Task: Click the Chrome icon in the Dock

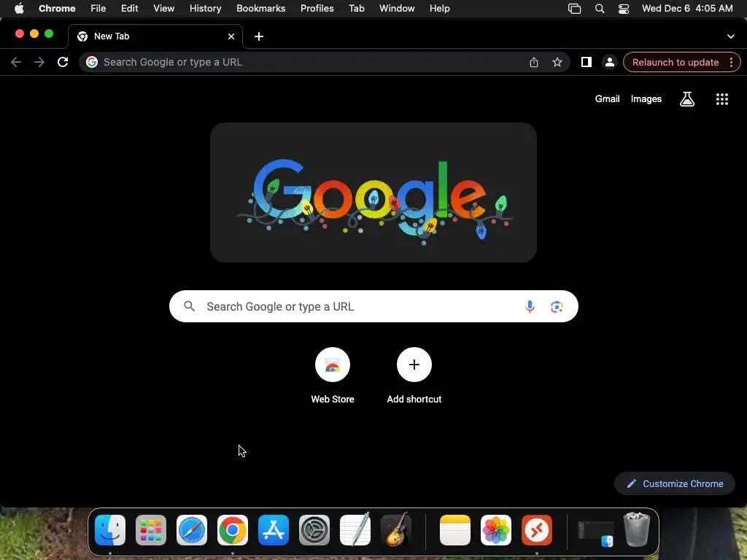Action: click(x=233, y=530)
